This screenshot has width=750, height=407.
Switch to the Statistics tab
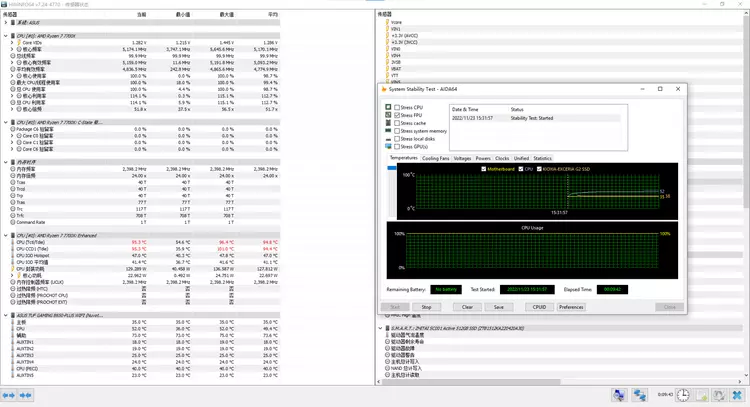pos(542,158)
